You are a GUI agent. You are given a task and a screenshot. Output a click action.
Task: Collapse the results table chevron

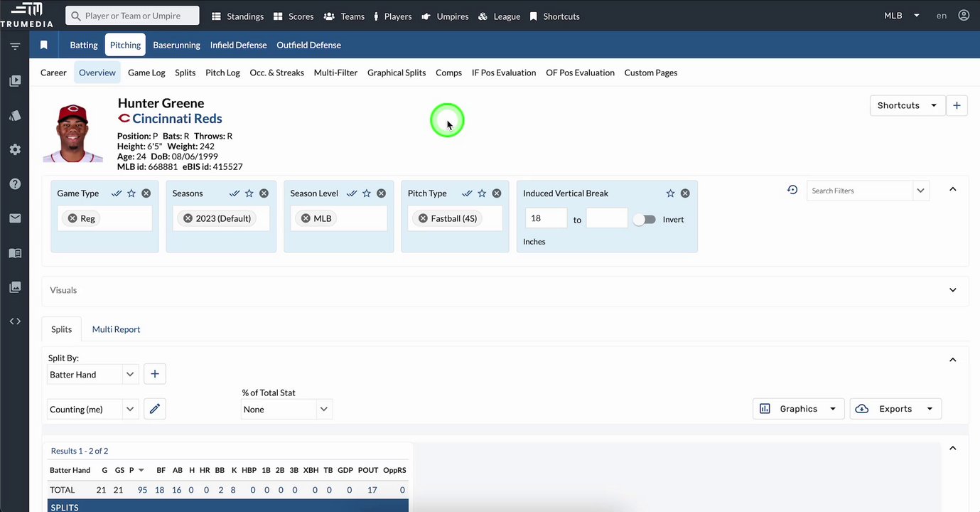[953, 448]
